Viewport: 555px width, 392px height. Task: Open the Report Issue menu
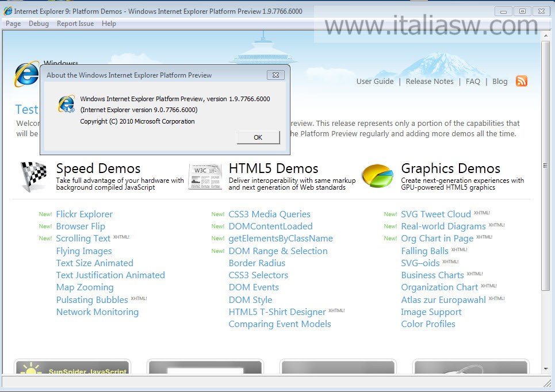coord(75,24)
